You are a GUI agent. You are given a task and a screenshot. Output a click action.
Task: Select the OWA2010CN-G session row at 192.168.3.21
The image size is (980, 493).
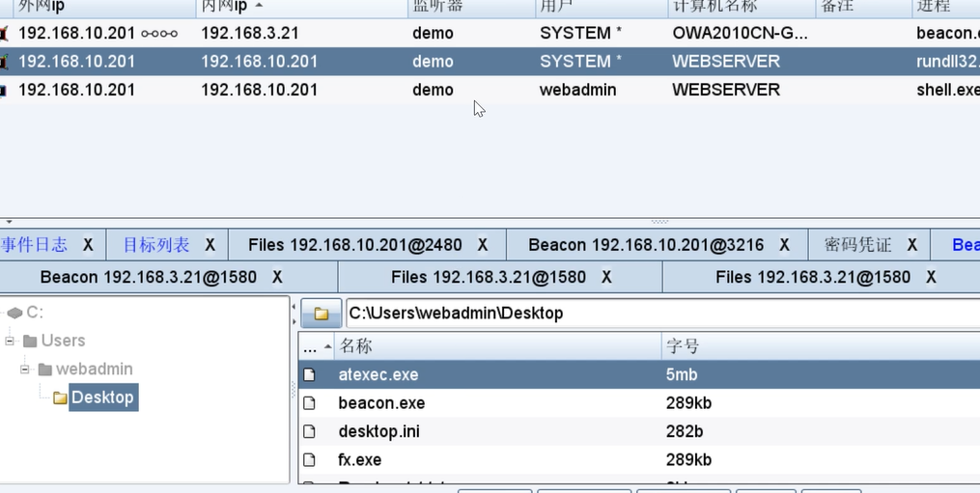point(386,33)
